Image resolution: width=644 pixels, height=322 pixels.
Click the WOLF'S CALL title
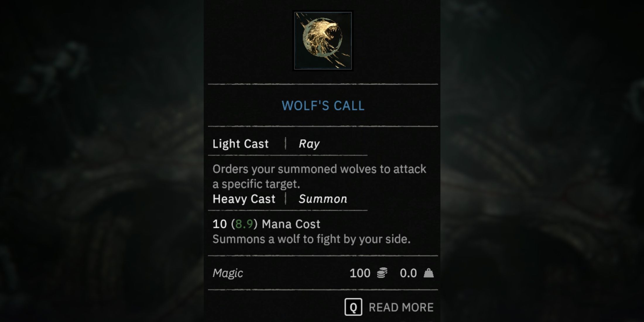tap(323, 106)
